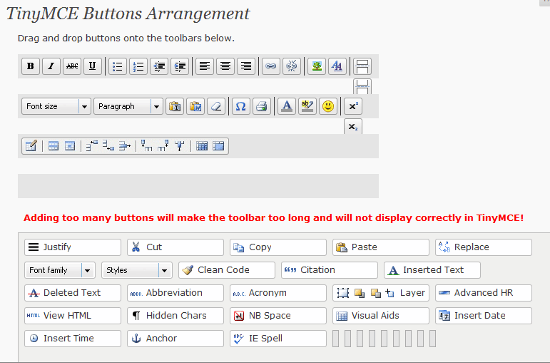Click the Clean Code button
Image resolution: width=550 pixels, height=363 pixels.
coord(227,270)
